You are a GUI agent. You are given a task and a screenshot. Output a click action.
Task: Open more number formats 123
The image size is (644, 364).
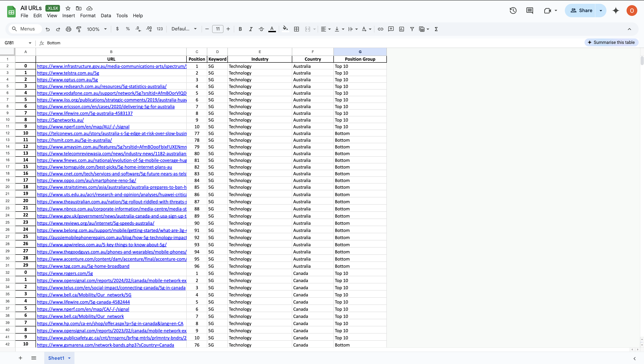click(x=159, y=29)
